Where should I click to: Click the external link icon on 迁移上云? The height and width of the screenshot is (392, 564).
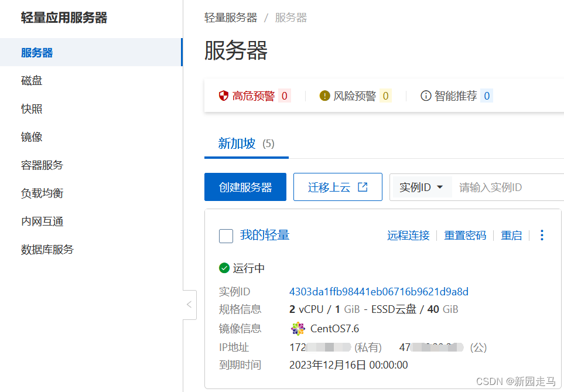point(363,187)
